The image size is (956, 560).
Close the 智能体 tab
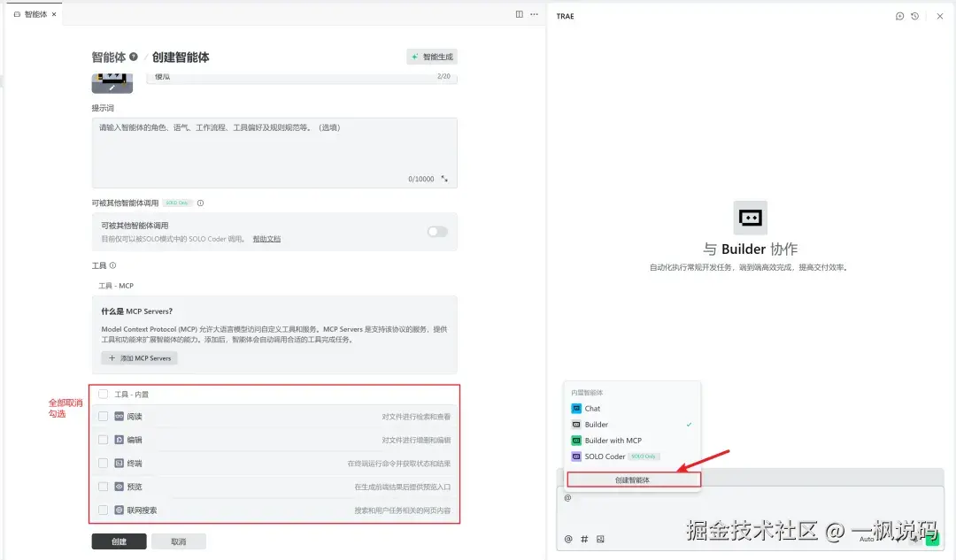pos(54,14)
